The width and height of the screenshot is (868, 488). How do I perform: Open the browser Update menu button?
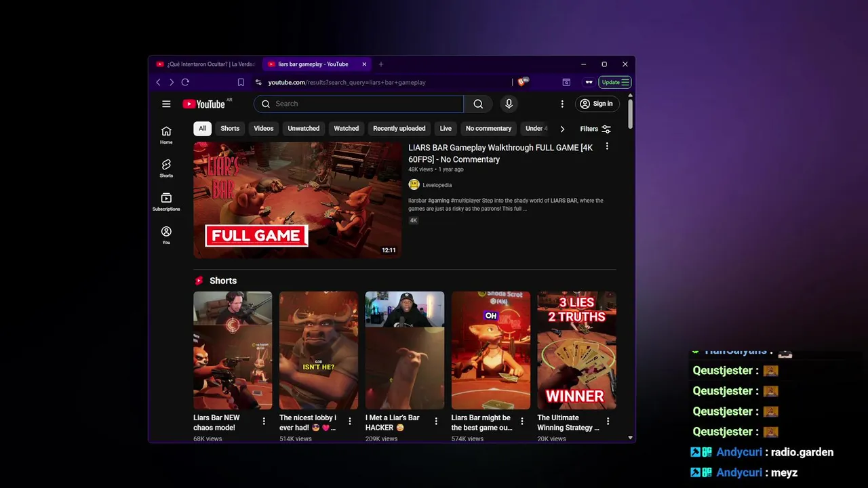click(614, 82)
